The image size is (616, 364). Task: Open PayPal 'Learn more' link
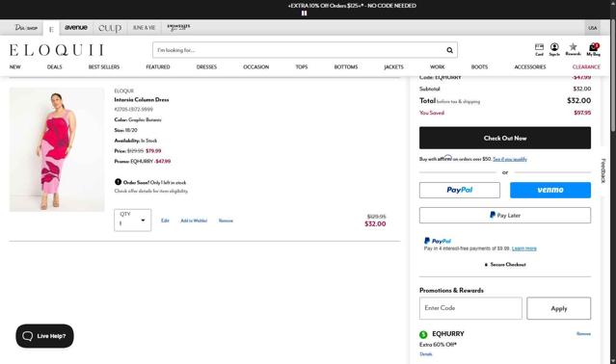[524, 248]
